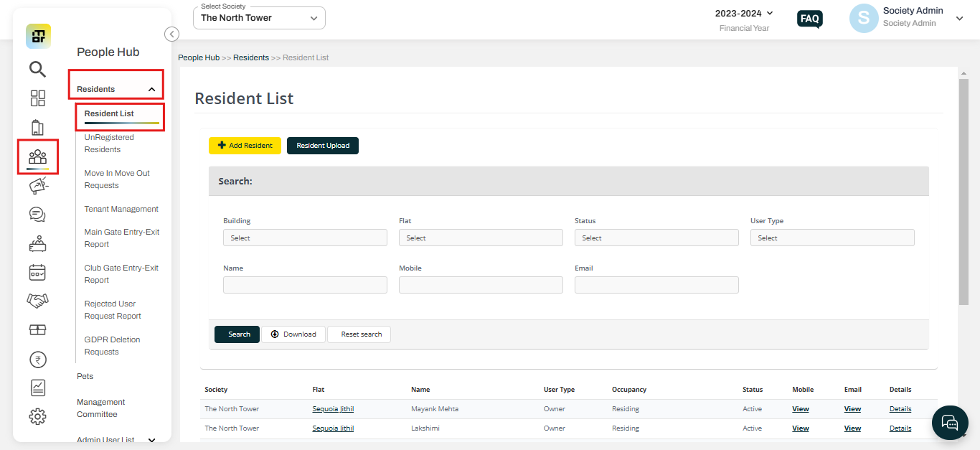Open the Select Society dropdown
Image resolution: width=980 pixels, height=450 pixels.
click(x=259, y=18)
